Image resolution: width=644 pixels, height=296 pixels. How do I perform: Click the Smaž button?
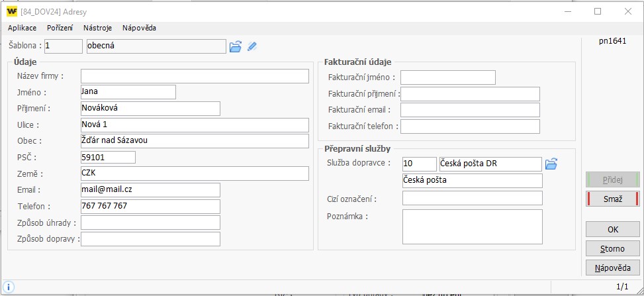point(613,199)
